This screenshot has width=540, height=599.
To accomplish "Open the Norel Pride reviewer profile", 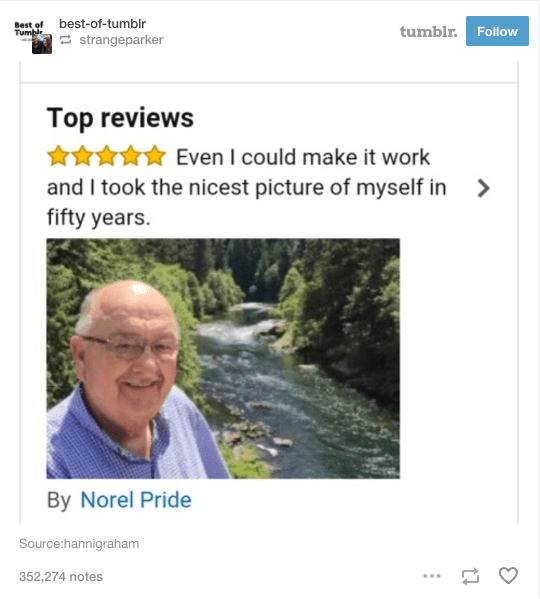I will [136, 500].
